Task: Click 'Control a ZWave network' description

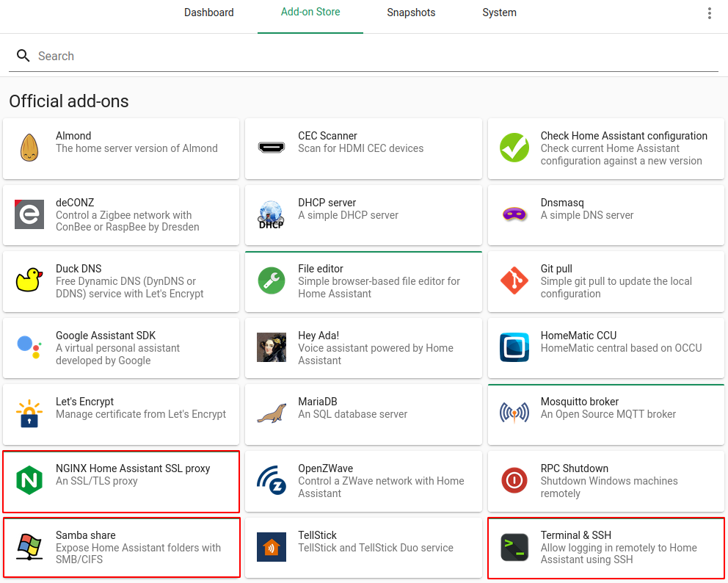Action: 381,488
